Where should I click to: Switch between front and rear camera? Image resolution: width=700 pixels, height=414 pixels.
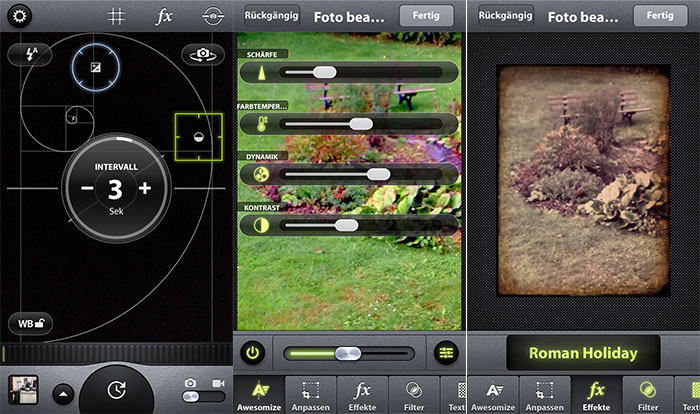click(203, 54)
